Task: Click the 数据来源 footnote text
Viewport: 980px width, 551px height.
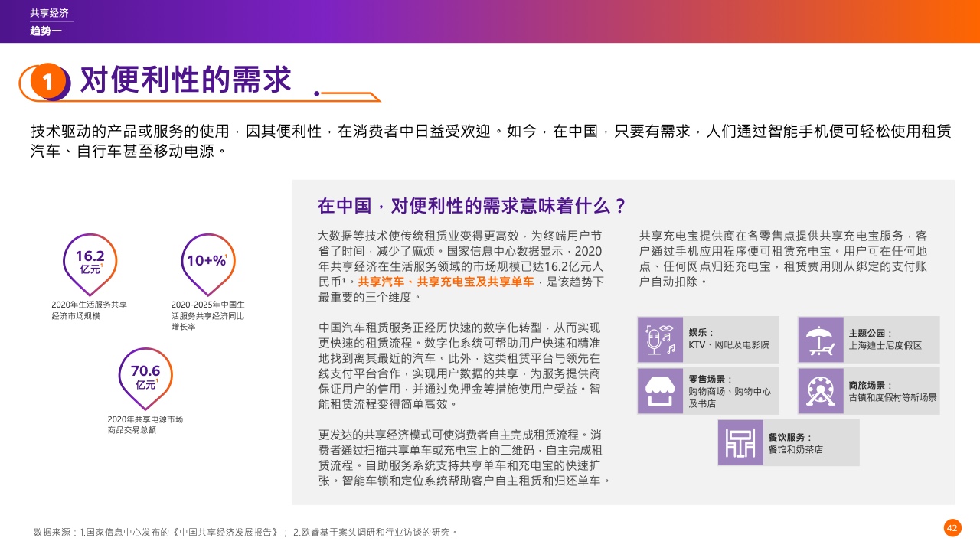Action: 245,532
